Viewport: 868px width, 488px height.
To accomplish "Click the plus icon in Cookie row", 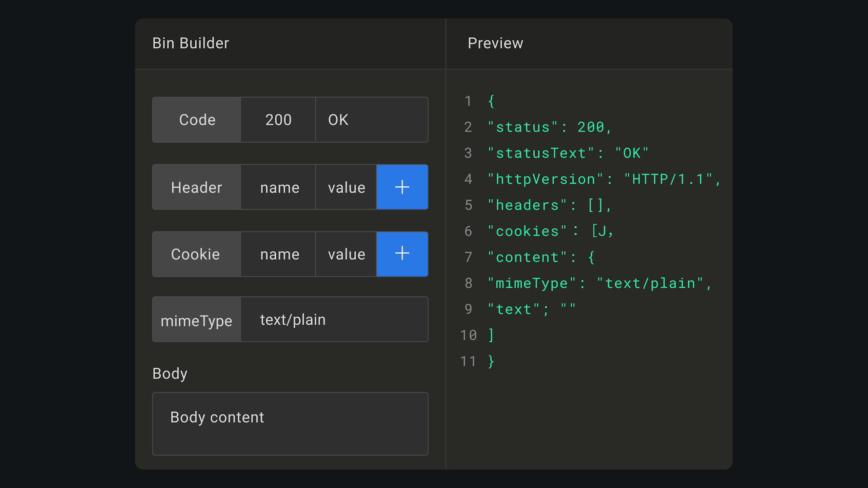I will 402,254.
